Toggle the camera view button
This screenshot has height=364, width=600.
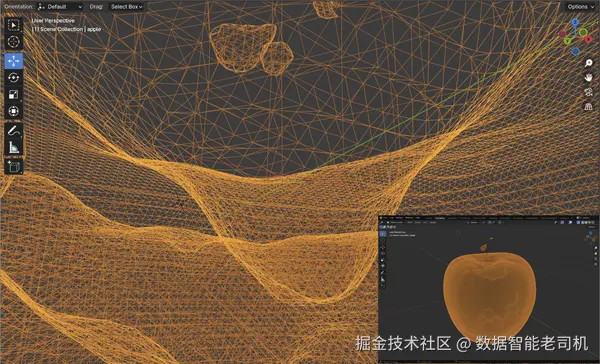[x=589, y=92]
